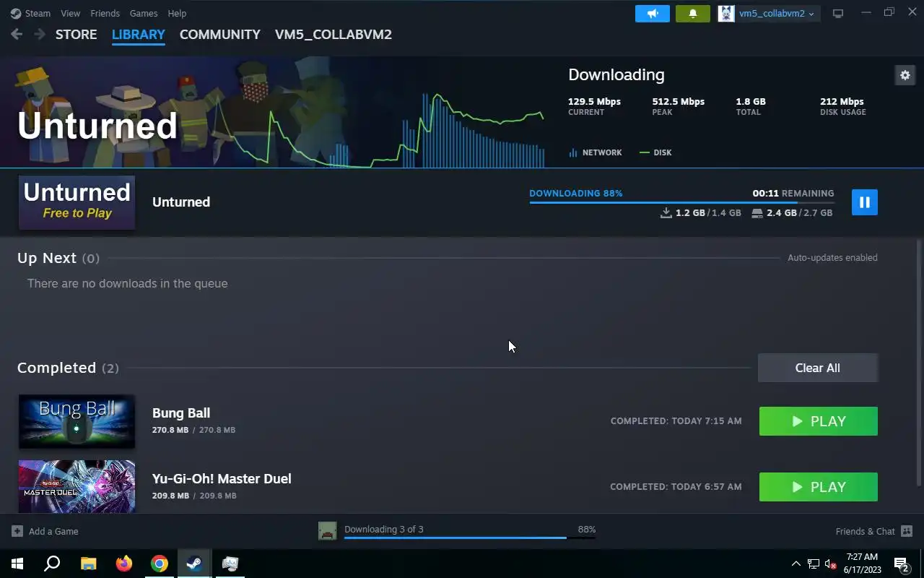Open the Windows notification center
The height and width of the screenshot is (578, 924).
click(901, 564)
